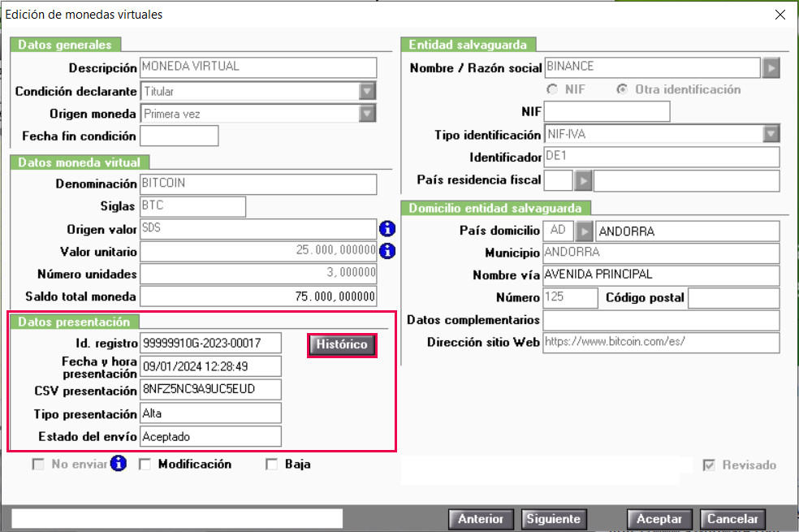The width and height of the screenshot is (799, 532).
Task: Open the Histórico button
Action: (x=342, y=345)
